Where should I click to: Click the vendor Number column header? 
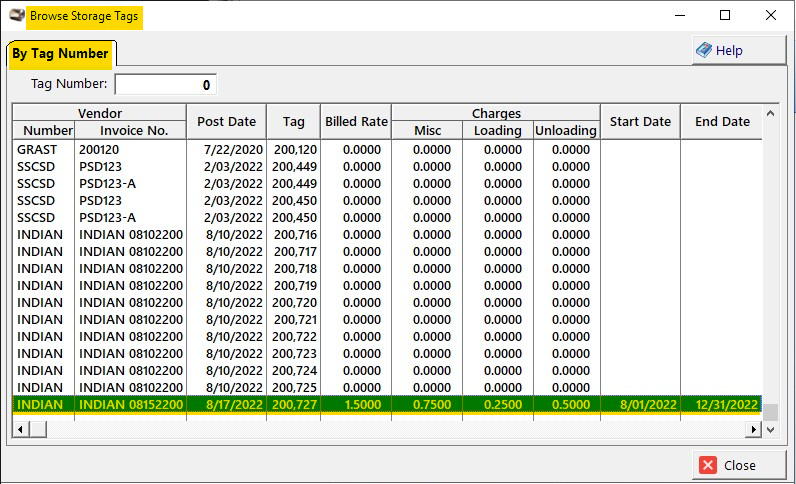coord(44,131)
